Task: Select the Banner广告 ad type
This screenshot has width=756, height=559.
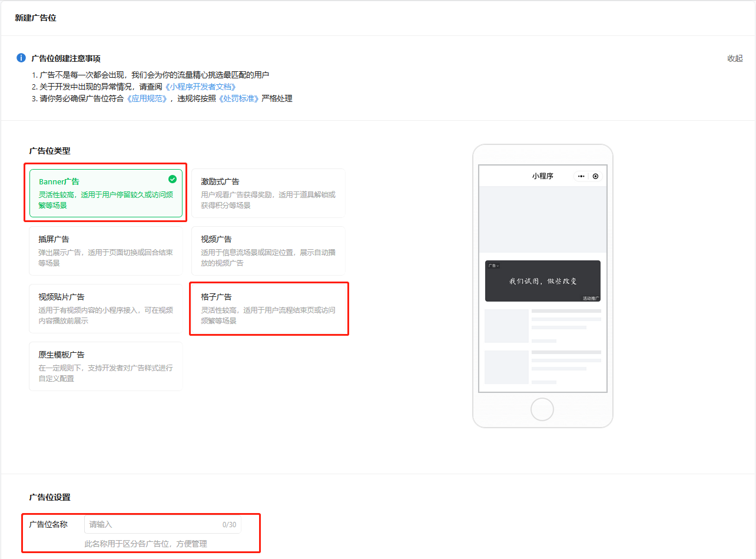Action: [x=105, y=193]
